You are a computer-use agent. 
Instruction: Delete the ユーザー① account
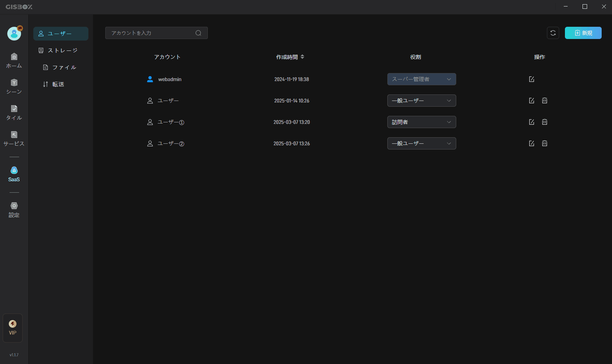click(545, 122)
